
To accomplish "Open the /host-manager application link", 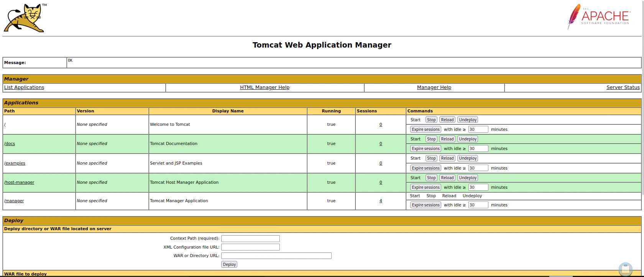I will [x=19, y=183].
